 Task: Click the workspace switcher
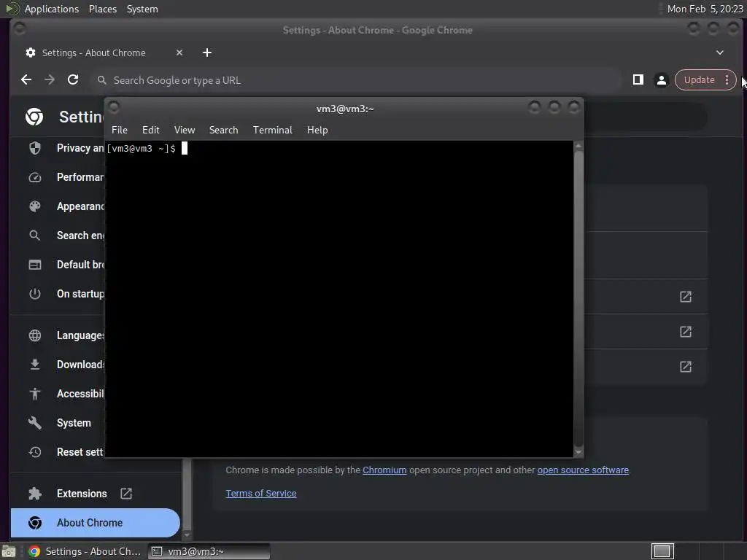(x=662, y=551)
